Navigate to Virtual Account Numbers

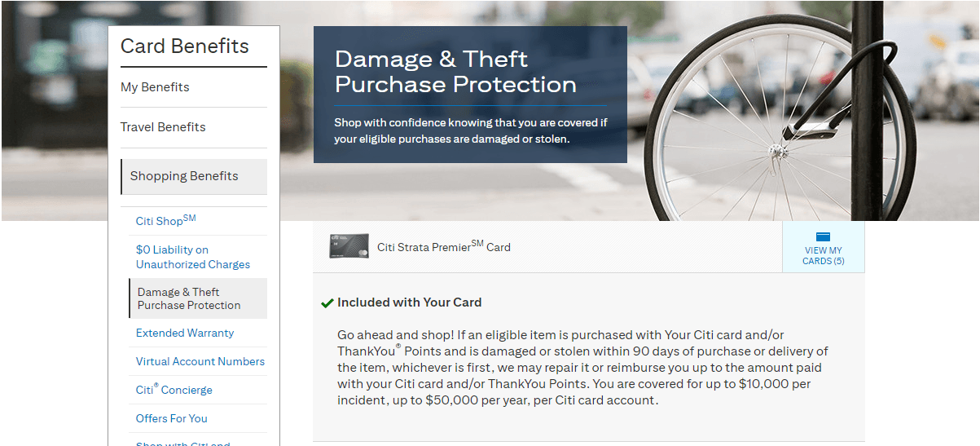(x=200, y=361)
